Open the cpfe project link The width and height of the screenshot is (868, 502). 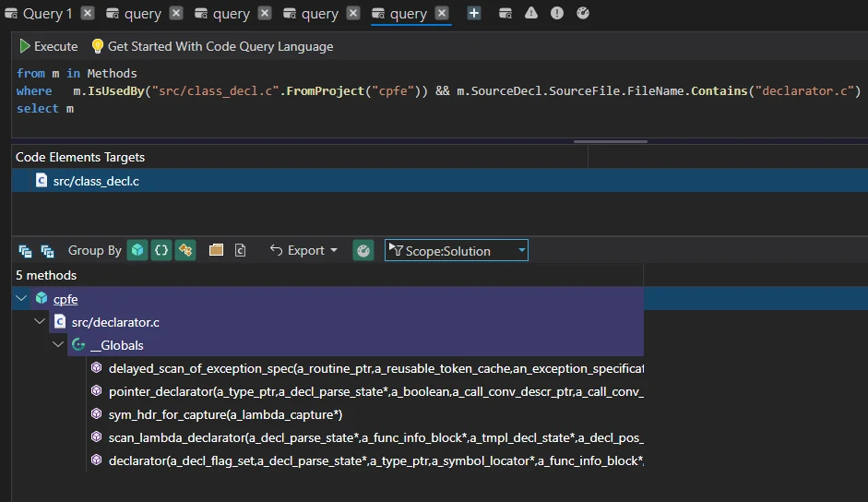pyautogui.click(x=65, y=299)
